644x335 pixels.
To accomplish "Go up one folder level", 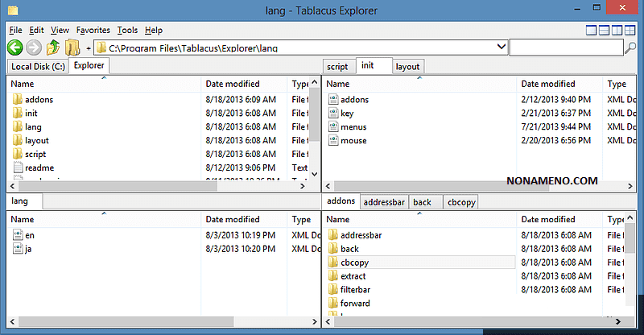I will point(53,48).
